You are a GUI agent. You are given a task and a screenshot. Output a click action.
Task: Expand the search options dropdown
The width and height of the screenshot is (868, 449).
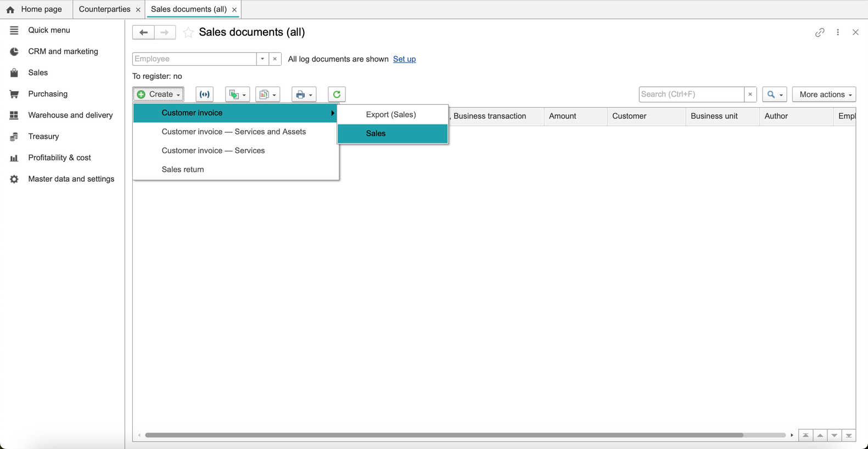coord(775,94)
